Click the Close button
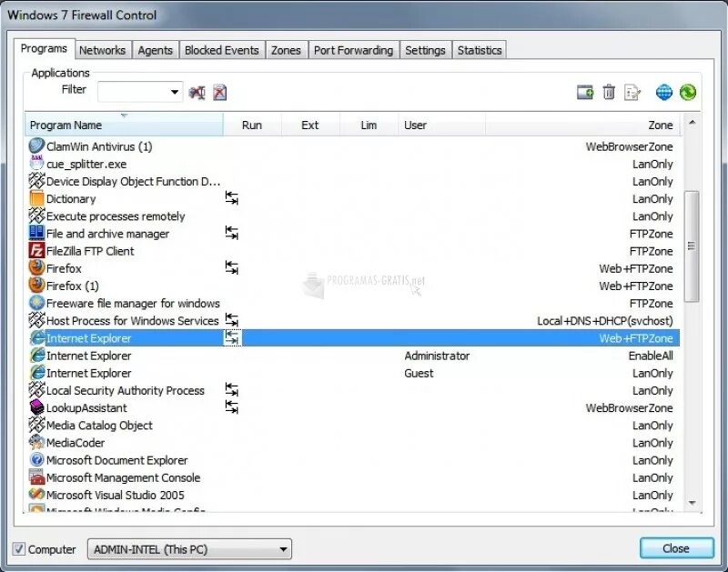 point(676,548)
